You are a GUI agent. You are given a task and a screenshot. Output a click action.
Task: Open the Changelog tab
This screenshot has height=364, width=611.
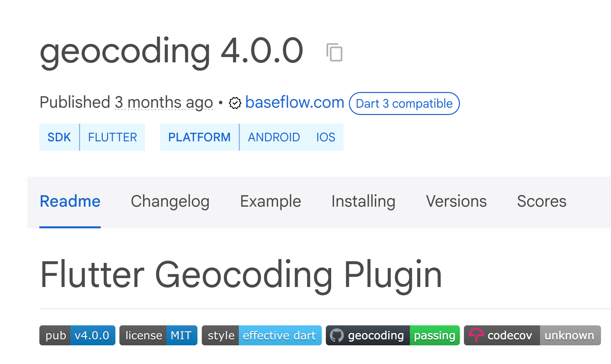pos(170,202)
